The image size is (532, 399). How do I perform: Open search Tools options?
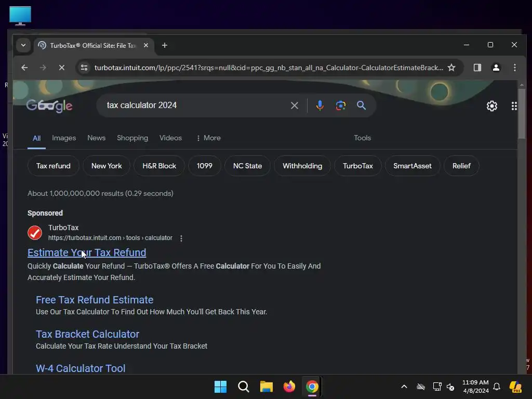click(362, 138)
